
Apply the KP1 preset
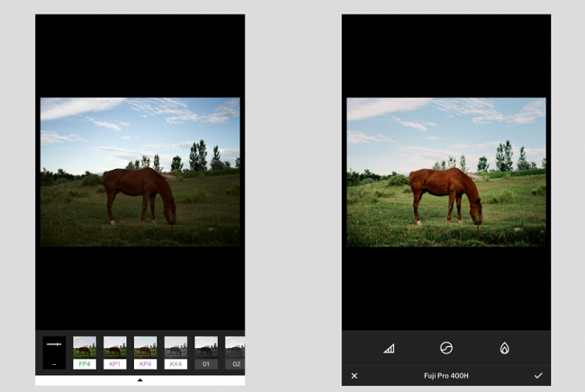pos(115,352)
